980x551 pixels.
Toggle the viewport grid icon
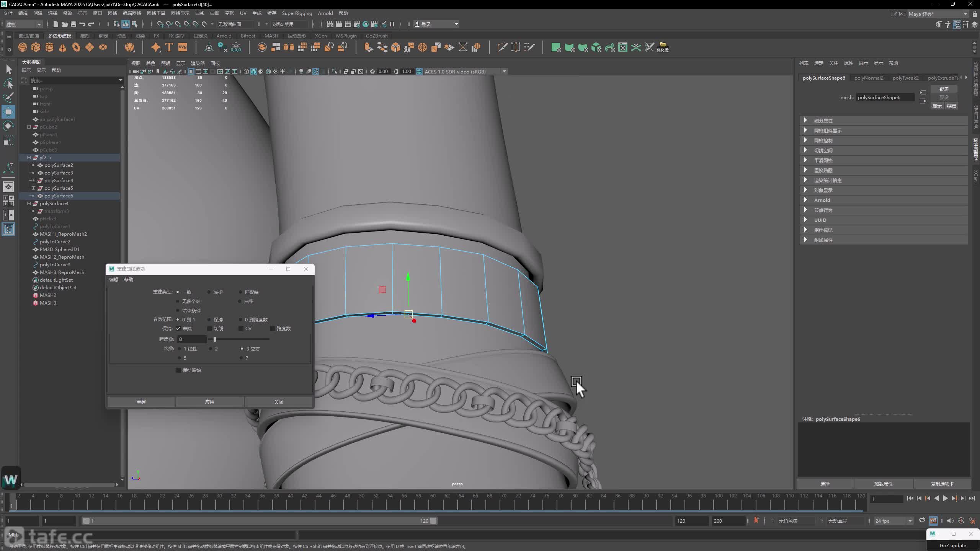(191, 72)
